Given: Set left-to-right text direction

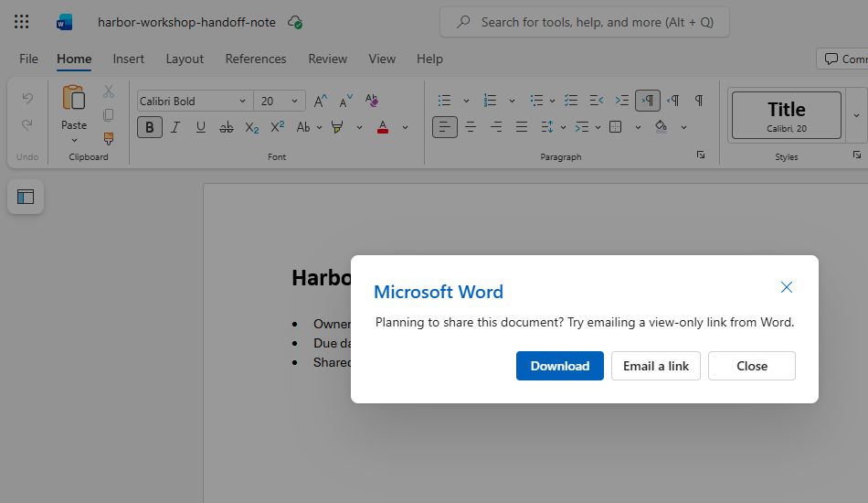Looking at the screenshot, I should coord(648,101).
